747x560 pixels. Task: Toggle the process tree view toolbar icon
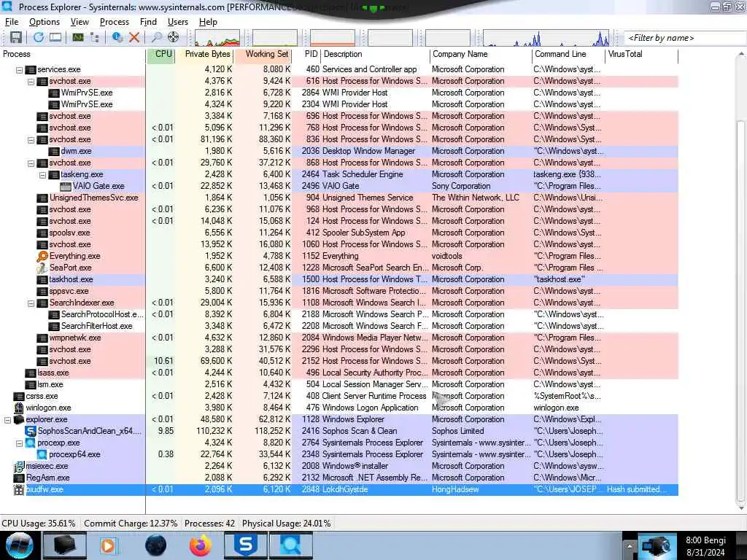94,37
